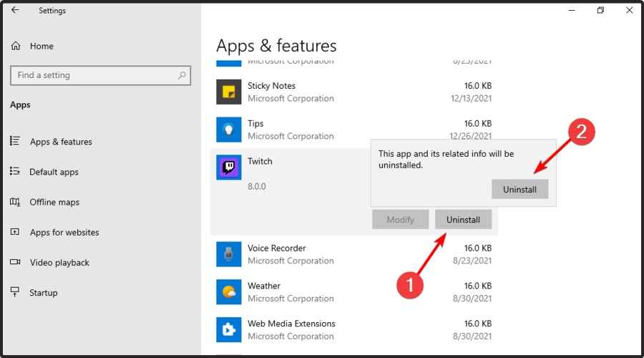Click the Twitch app icon
Screen dimensions: 644x358
pos(229,168)
